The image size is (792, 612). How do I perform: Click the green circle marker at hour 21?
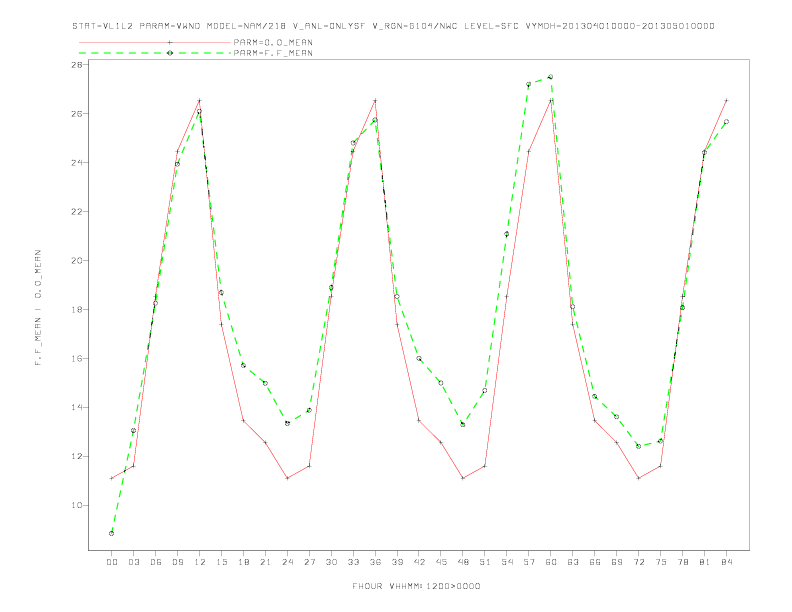tap(265, 383)
